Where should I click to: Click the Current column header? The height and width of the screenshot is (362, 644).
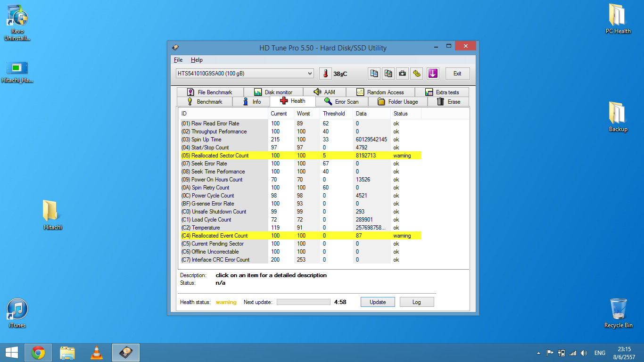[x=281, y=114]
